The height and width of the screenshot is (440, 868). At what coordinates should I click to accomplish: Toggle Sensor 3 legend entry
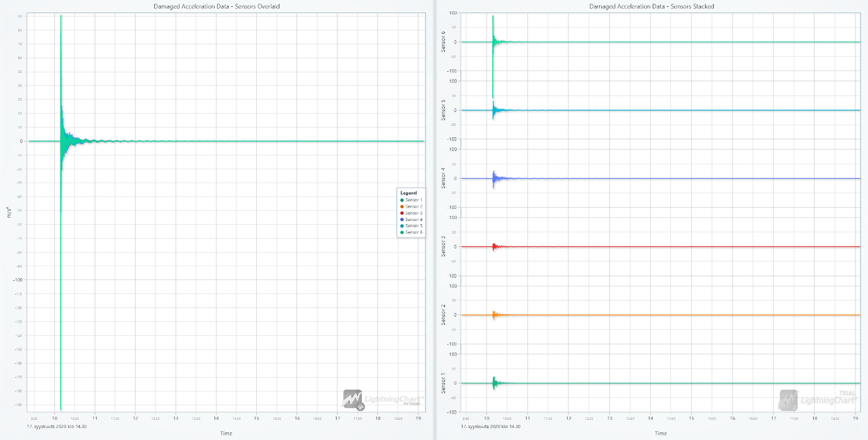coord(413,213)
